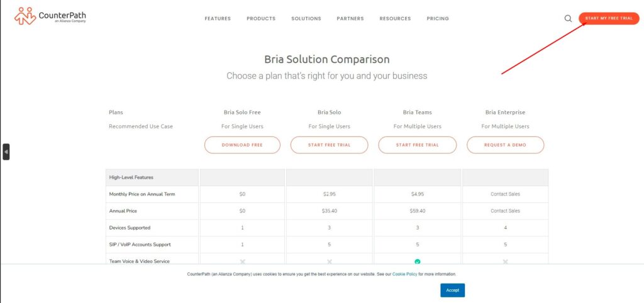
Task: Start free trial for Bria Solo
Action: (330, 145)
